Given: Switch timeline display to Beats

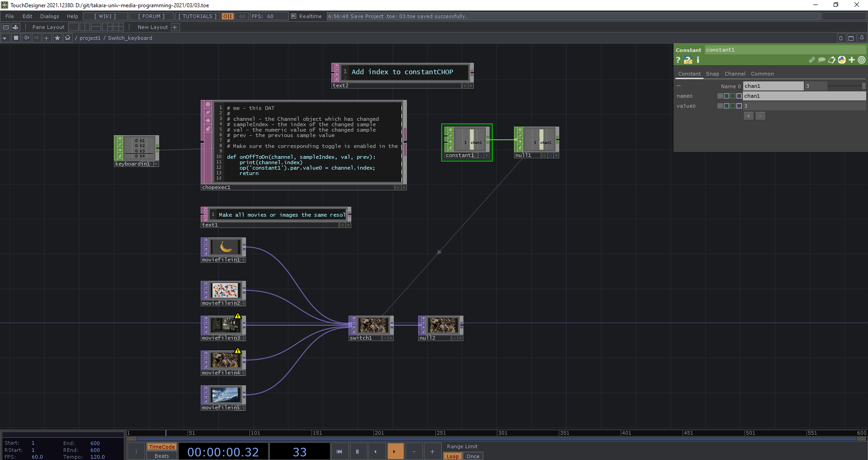Looking at the screenshot, I should coord(161,456).
